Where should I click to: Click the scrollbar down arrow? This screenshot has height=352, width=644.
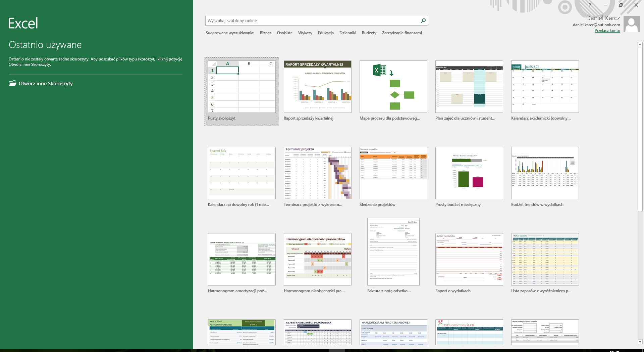[x=640, y=342]
